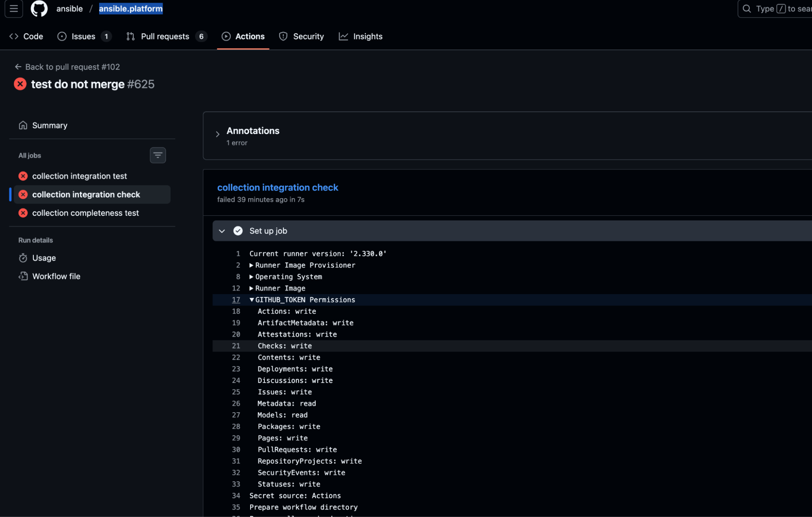Click log line number 17 link
Screen dimensions: 812x517
(x=236, y=300)
